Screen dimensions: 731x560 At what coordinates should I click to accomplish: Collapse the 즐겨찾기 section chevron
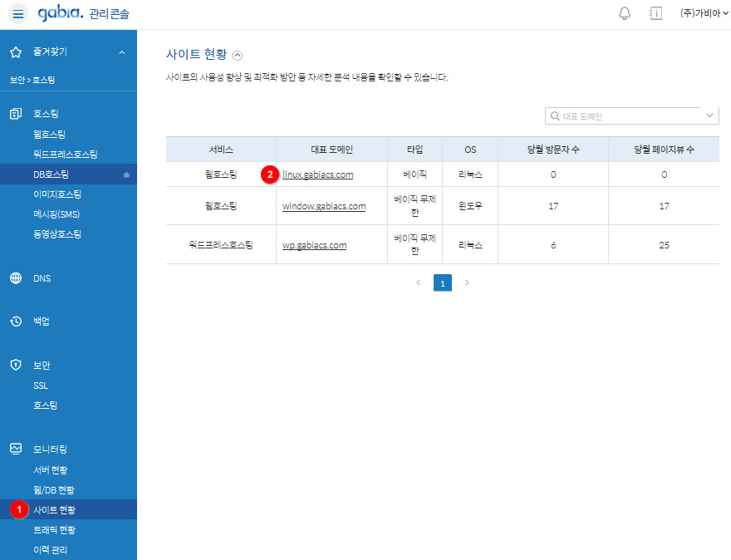pos(121,52)
